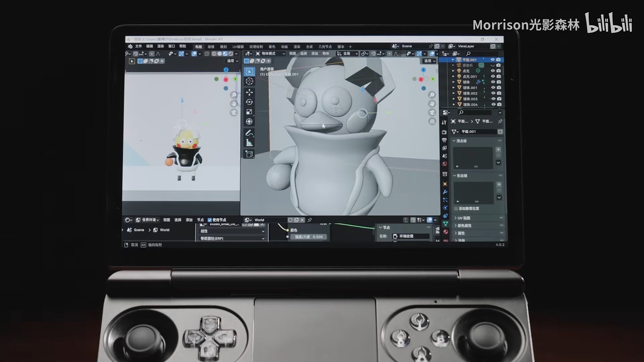The height and width of the screenshot is (362, 644).
Task: Open the 等距圆柱(ERP) projection dropdown
Action: point(232,238)
